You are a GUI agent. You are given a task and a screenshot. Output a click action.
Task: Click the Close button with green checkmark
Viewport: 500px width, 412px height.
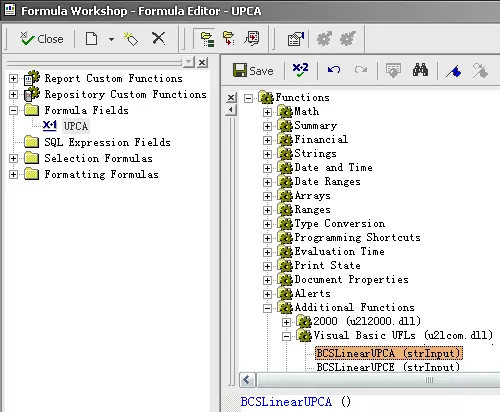41,39
